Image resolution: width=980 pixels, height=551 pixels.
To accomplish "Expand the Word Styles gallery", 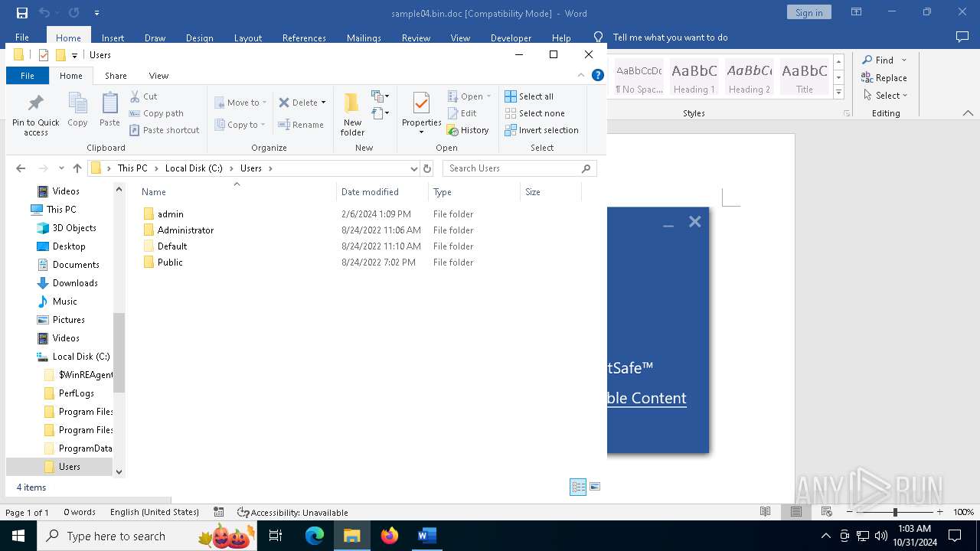I will click(x=838, y=93).
